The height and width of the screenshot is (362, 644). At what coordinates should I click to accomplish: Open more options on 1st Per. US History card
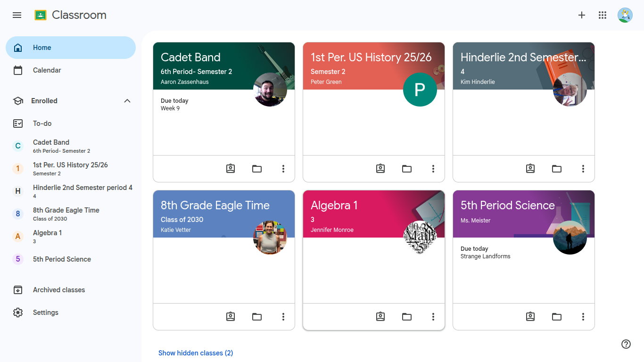tap(433, 169)
